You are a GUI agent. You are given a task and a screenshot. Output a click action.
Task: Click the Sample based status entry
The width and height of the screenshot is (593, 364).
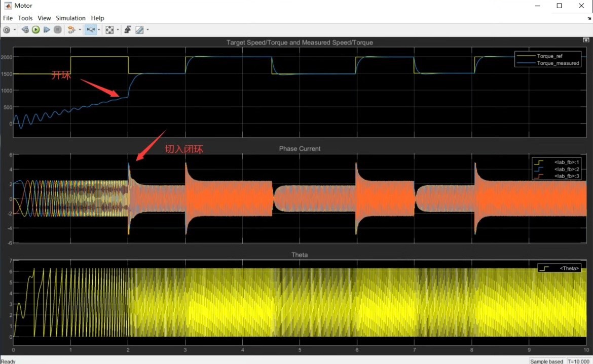546,361
